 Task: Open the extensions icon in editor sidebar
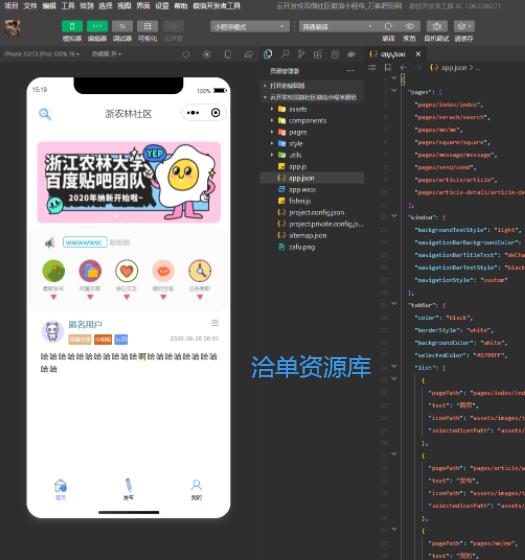(318, 54)
